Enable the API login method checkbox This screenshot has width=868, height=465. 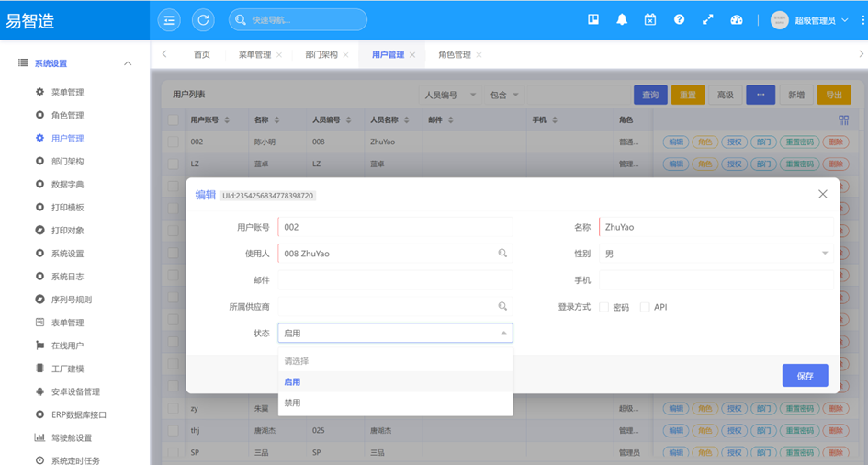[x=645, y=307]
